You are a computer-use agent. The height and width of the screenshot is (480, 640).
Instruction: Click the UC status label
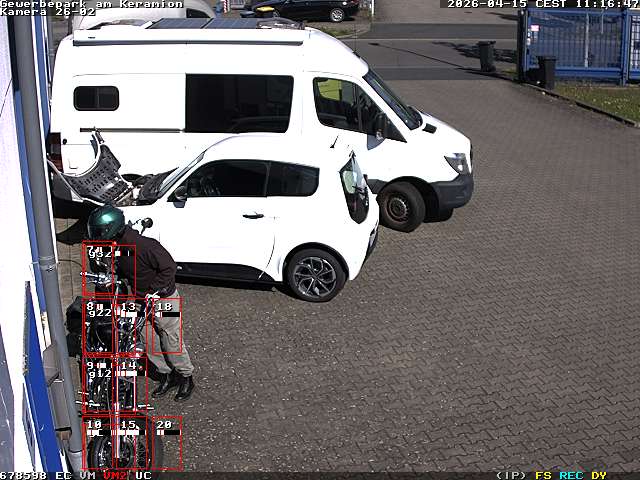[143, 475]
